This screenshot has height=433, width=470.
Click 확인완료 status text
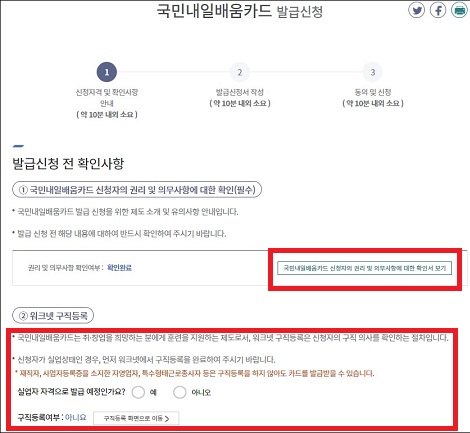(x=119, y=268)
